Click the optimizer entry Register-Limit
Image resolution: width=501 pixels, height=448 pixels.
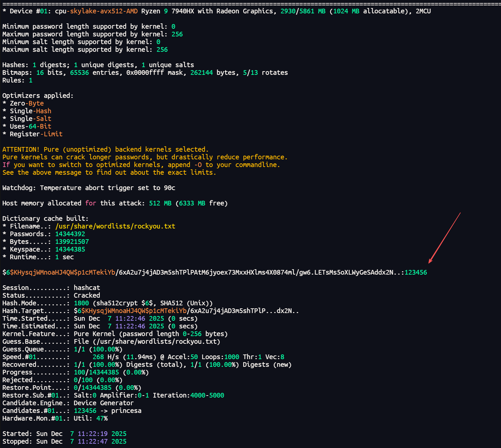point(36,134)
